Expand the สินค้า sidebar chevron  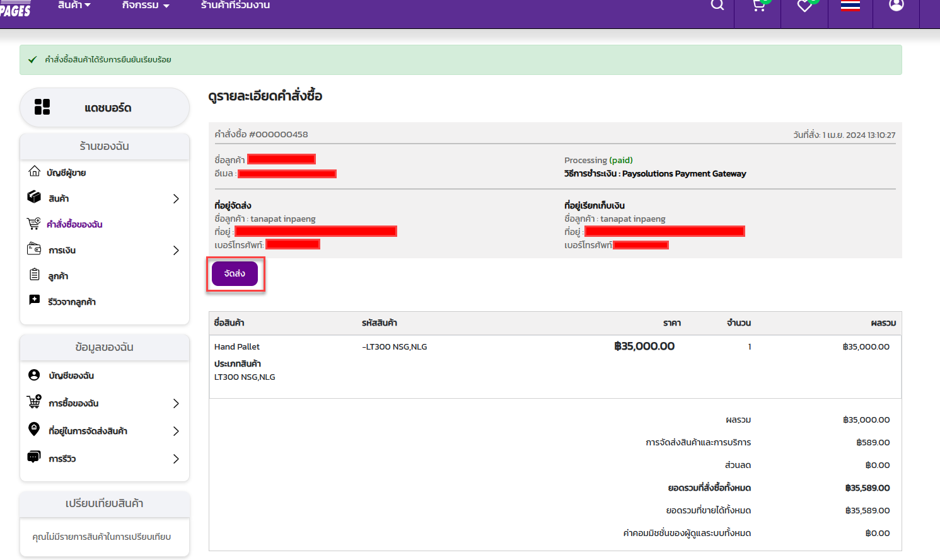point(176,199)
